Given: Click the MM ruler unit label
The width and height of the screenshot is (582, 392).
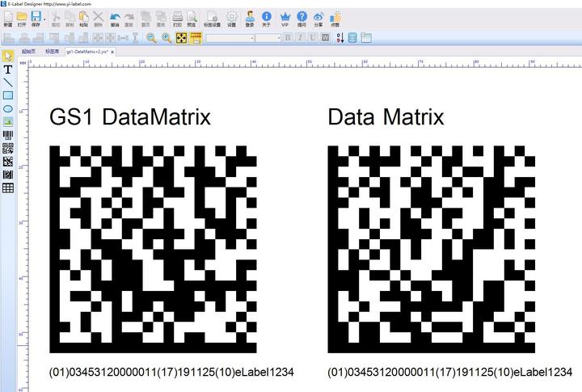Looking at the screenshot, I should (23, 63).
